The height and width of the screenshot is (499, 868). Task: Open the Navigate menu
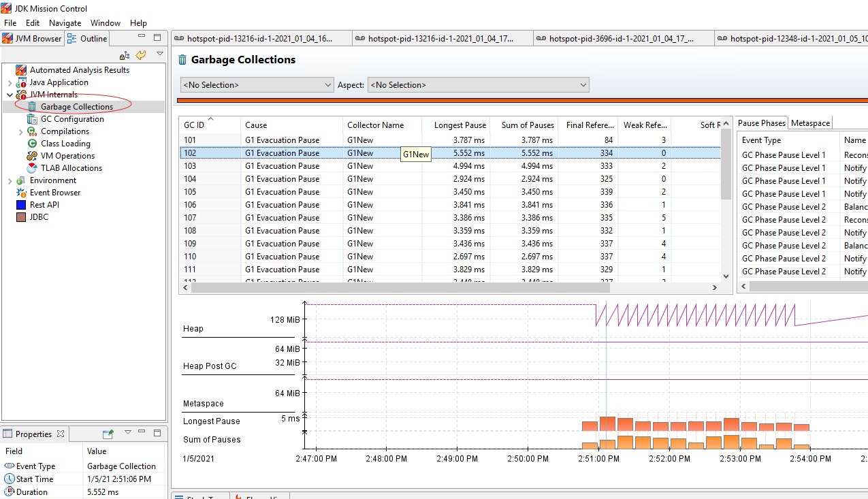click(x=65, y=23)
